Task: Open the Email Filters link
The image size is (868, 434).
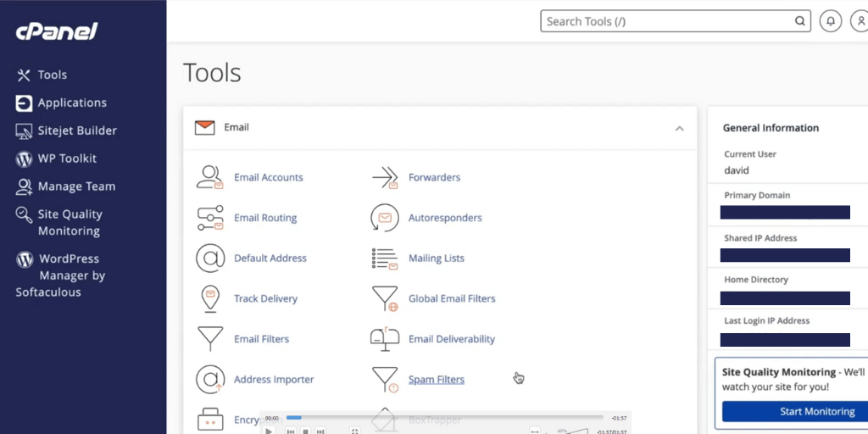Action: point(261,339)
